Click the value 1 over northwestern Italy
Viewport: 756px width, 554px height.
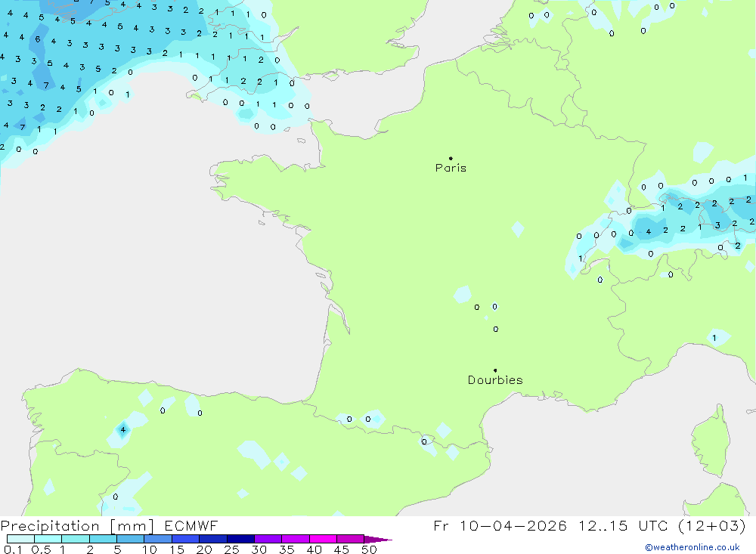tap(714, 338)
